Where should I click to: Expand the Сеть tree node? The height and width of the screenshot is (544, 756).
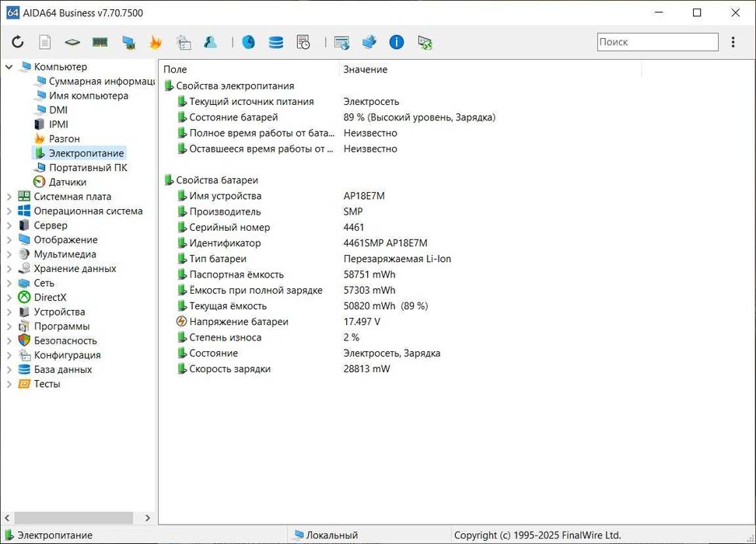9,284
